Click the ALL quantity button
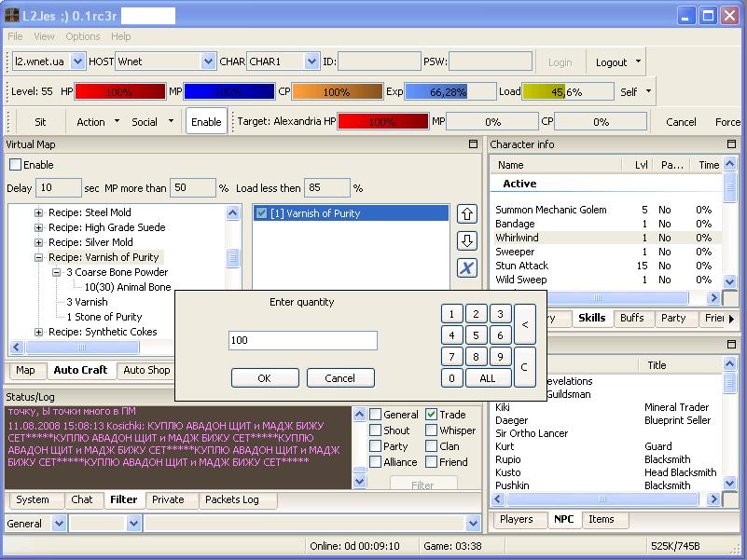The width and height of the screenshot is (747, 560). pos(488,378)
